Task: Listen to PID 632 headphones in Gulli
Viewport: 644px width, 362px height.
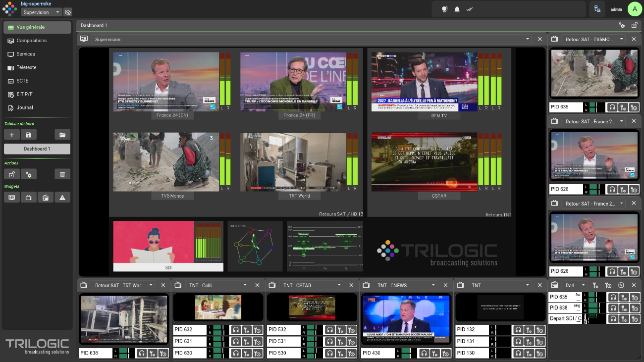Action: [x=235, y=330]
